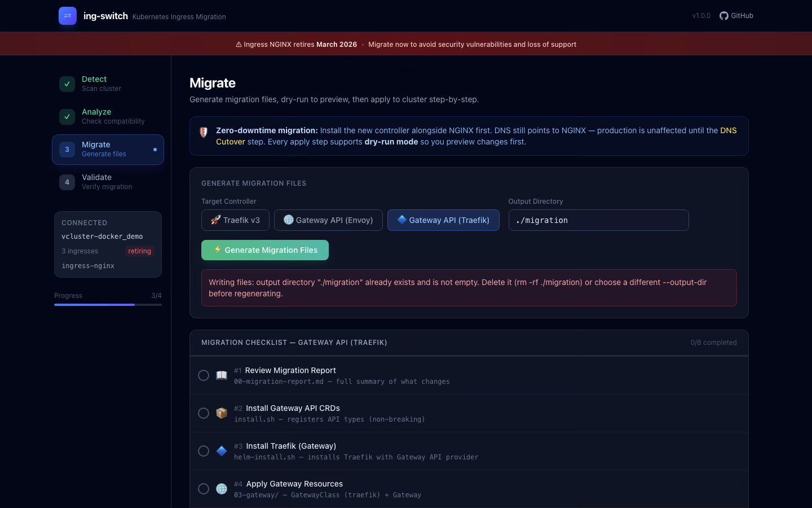
Task: Click the Analyze step checkmark icon
Action: (67, 117)
